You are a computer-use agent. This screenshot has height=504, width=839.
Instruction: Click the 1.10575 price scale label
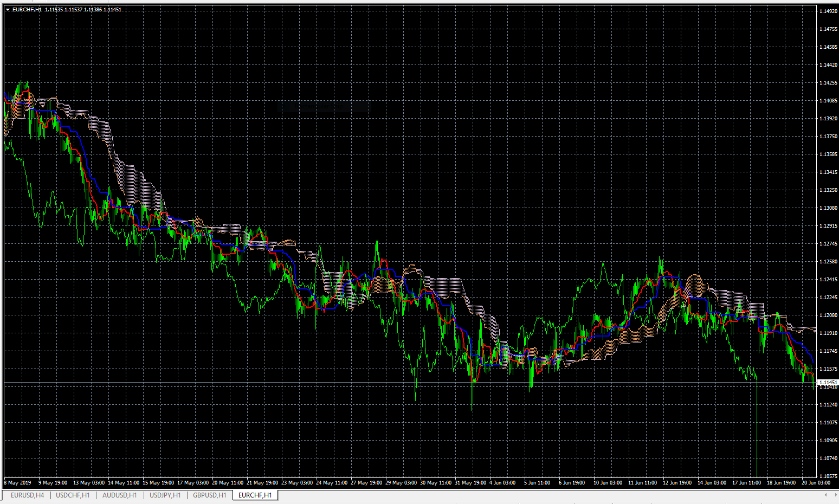[828, 476]
